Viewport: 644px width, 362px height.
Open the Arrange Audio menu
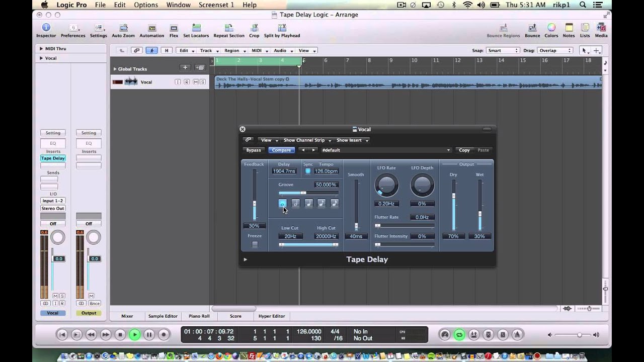283,50
